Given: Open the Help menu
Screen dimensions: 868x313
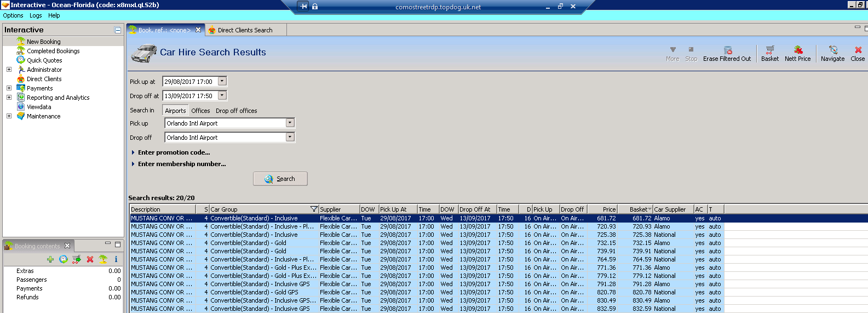Looking at the screenshot, I should [x=54, y=15].
